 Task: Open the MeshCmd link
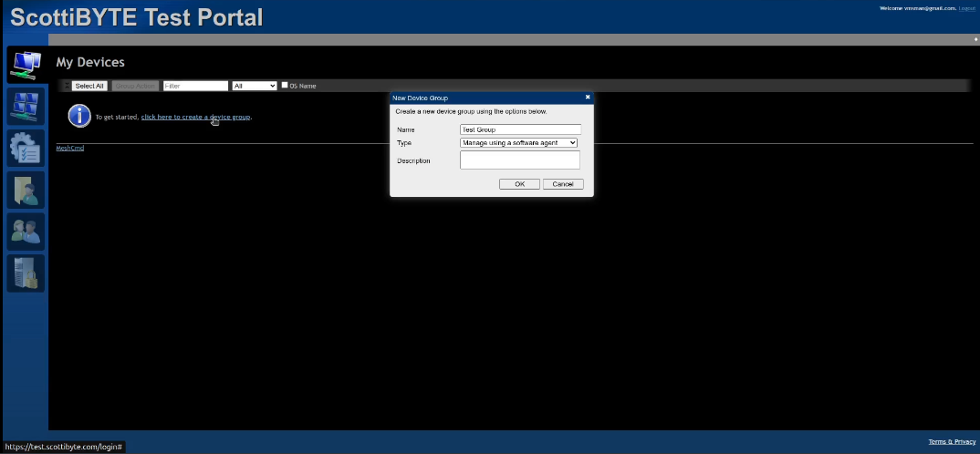[x=70, y=148]
